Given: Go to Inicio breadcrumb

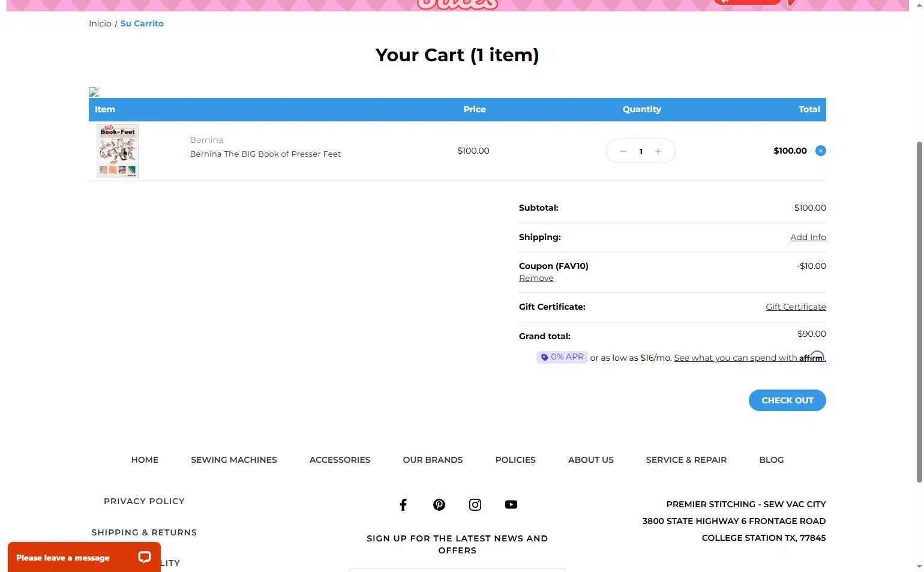Looking at the screenshot, I should (100, 23).
